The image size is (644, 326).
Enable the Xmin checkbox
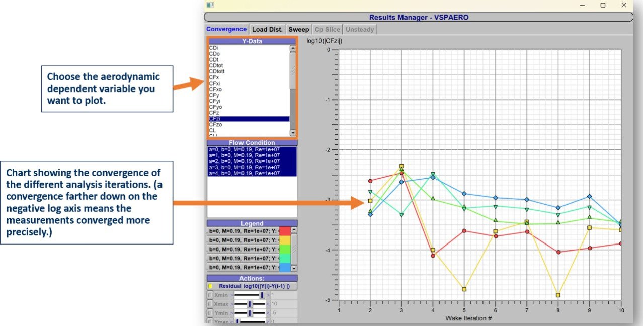210,295
